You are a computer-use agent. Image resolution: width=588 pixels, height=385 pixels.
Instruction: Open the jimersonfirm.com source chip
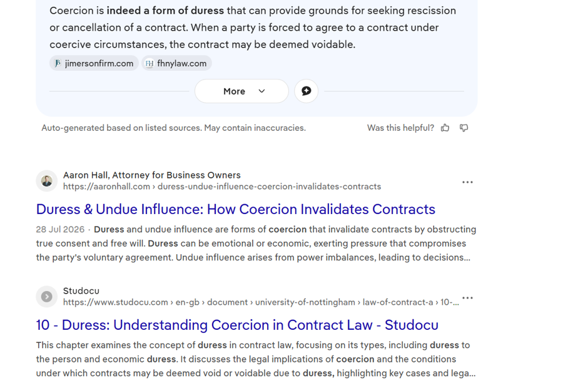94,63
